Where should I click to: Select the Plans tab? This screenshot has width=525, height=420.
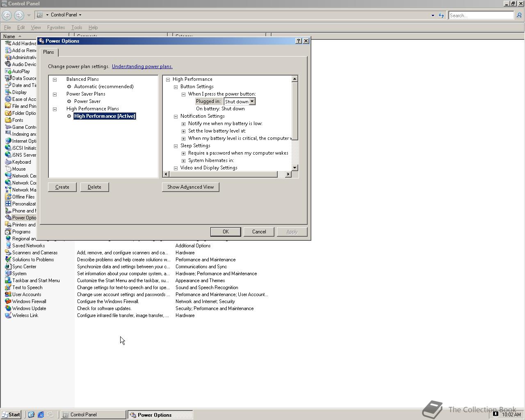pos(48,52)
